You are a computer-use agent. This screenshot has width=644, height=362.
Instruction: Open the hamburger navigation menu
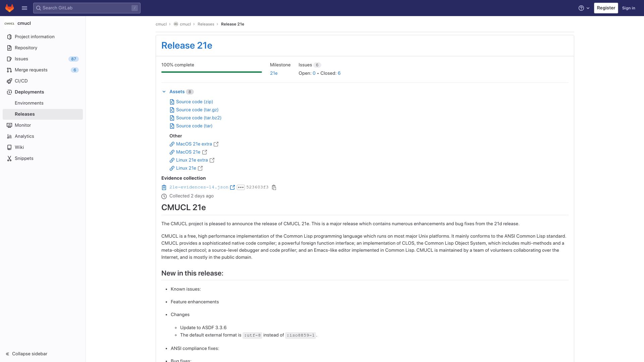coord(24,8)
